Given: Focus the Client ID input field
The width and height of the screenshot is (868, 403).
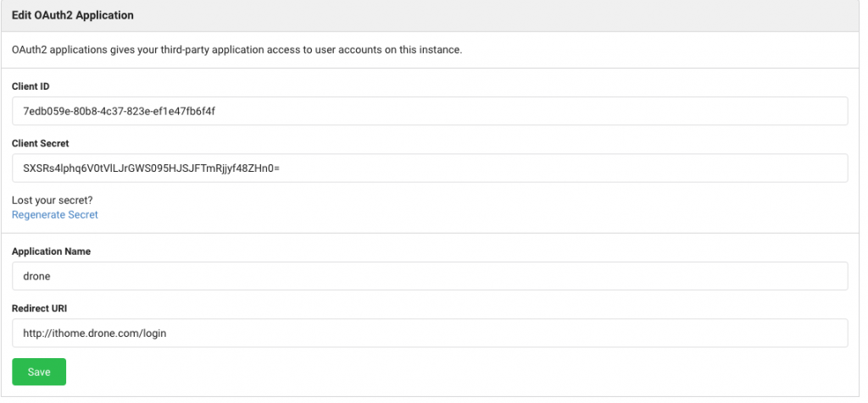Looking at the screenshot, I should coord(430,111).
